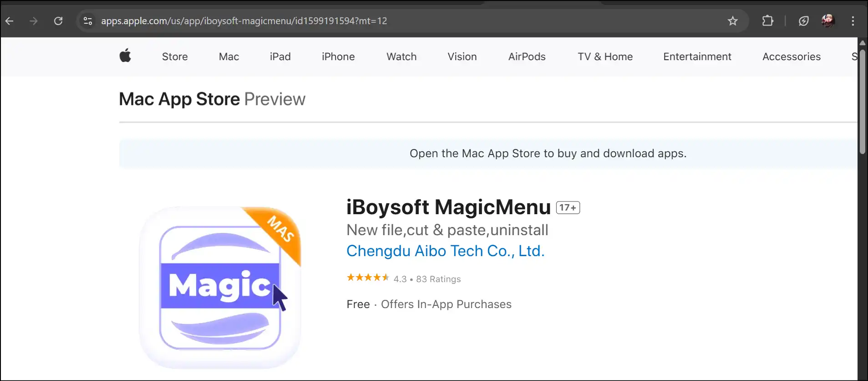Click the Apple logo home icon
The height and width of the screenshot is (381, 868).
[125, 56]
